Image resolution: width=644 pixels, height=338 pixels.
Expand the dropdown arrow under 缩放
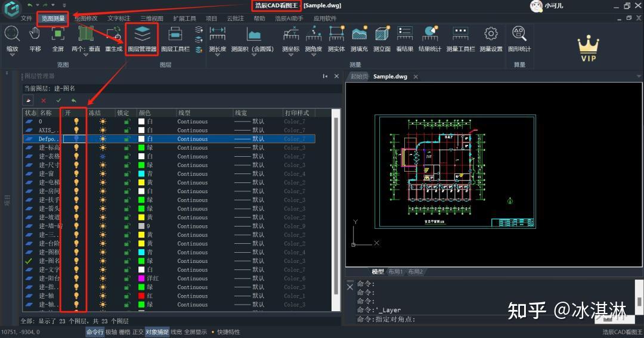(12, 55)
